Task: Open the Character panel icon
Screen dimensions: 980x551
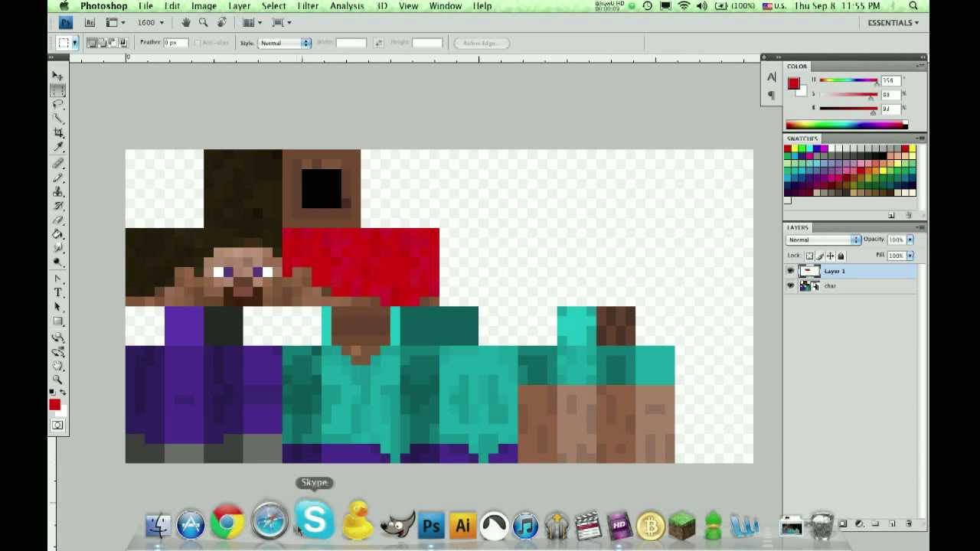Action: [x=771, y=77]
